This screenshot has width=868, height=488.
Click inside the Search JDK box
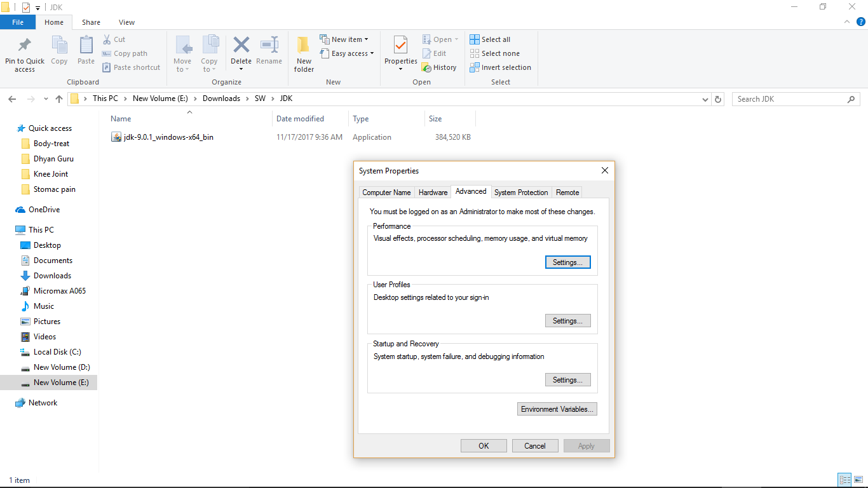pos(788,98)
